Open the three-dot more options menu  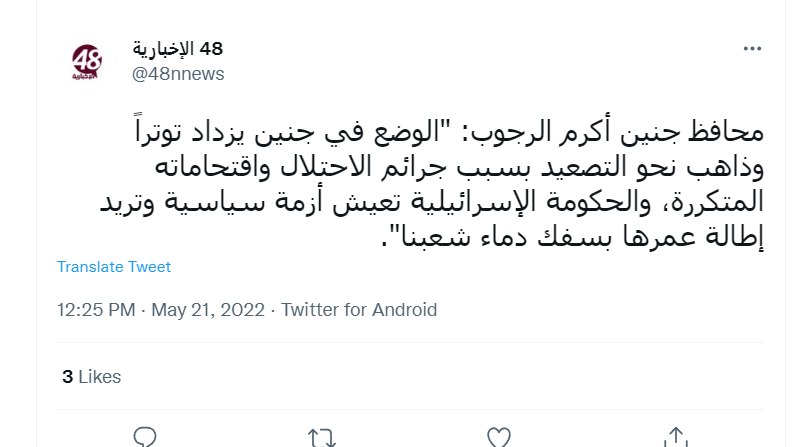750,49
